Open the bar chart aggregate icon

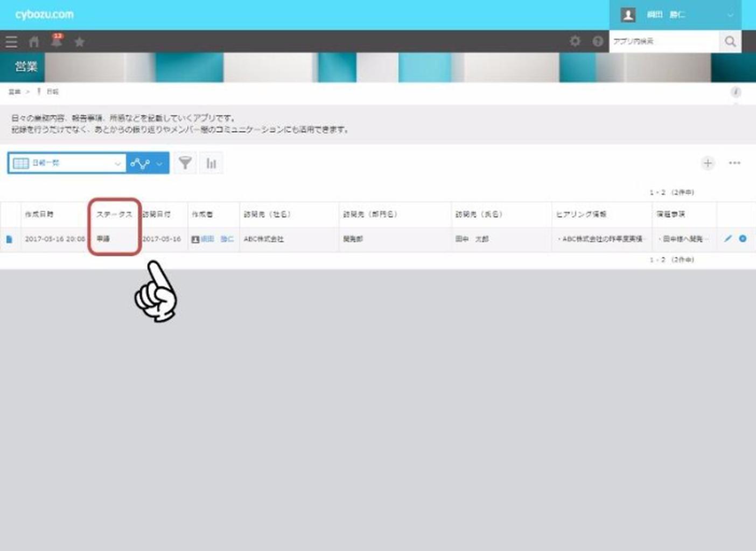click(211, 163)
